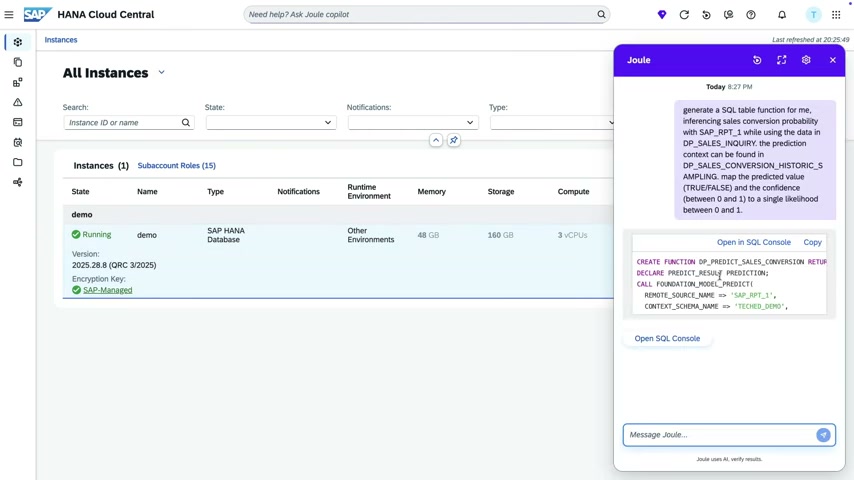
Task: Click the SAP logo
Action: 38,15
